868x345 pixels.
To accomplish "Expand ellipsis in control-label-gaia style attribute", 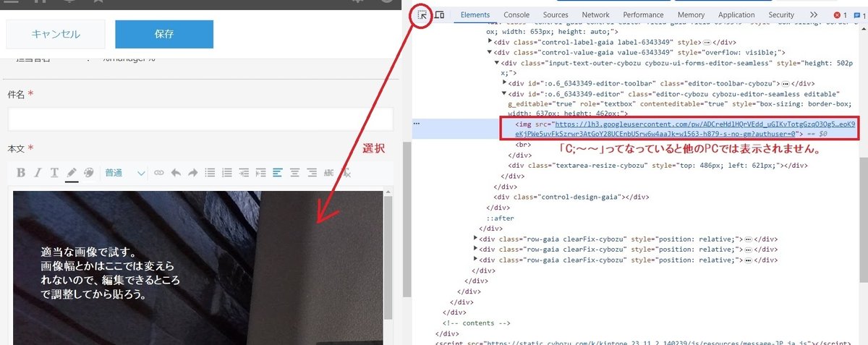I will coord(707,42).
